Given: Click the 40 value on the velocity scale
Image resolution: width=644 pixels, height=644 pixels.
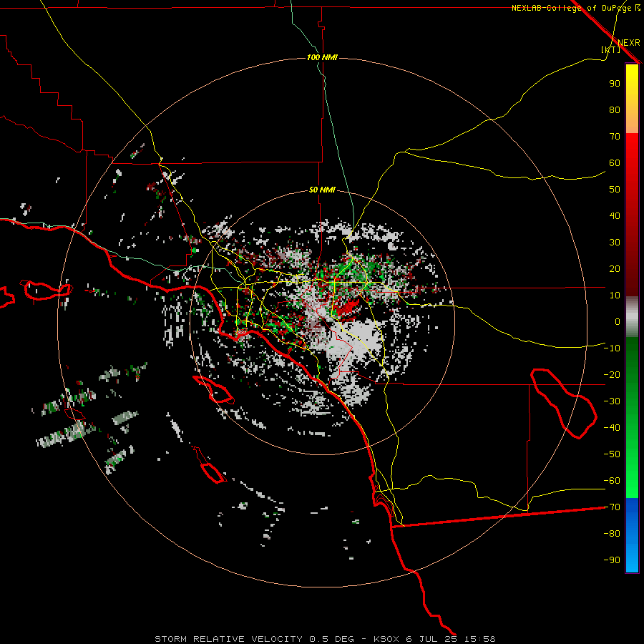Looking at the screenshot, I should (x=615, y=216).
